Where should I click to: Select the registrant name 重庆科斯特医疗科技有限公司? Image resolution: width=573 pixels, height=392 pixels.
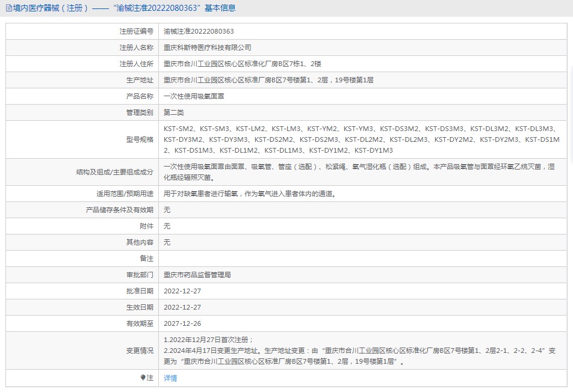tap(207, 47)
